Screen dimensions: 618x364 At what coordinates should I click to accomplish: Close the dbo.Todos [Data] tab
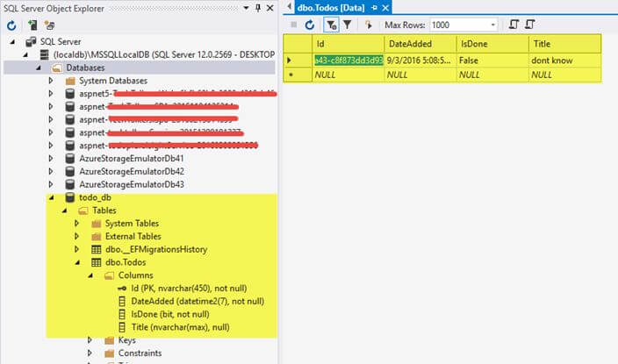click(x=385, y=8)
